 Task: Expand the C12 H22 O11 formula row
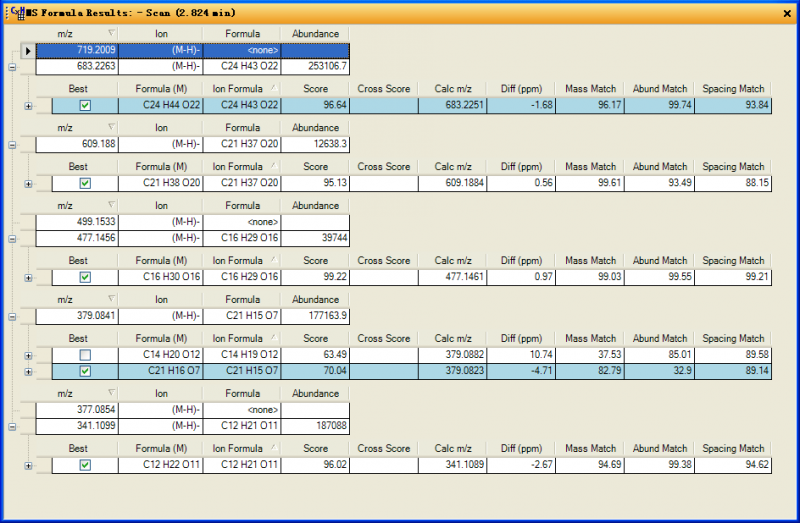29,466
